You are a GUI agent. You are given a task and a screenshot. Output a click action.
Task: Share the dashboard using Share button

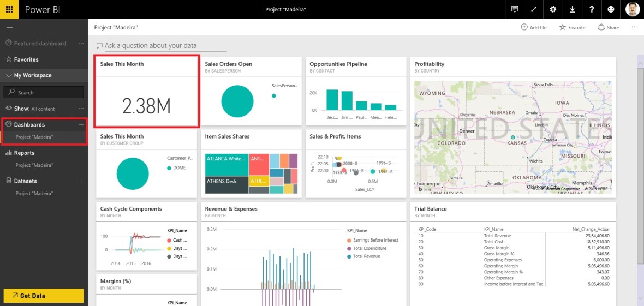pyautogui.click(x=609, y=27)
